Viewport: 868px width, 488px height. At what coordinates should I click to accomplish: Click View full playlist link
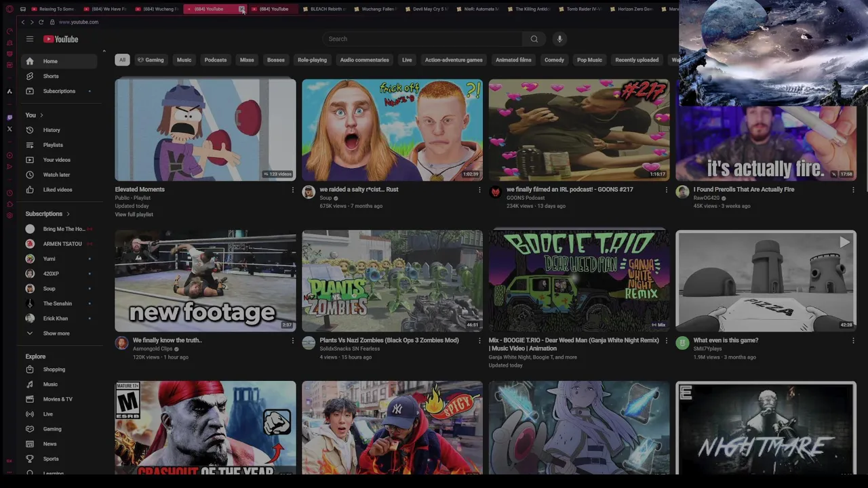[x=134, y=214]
